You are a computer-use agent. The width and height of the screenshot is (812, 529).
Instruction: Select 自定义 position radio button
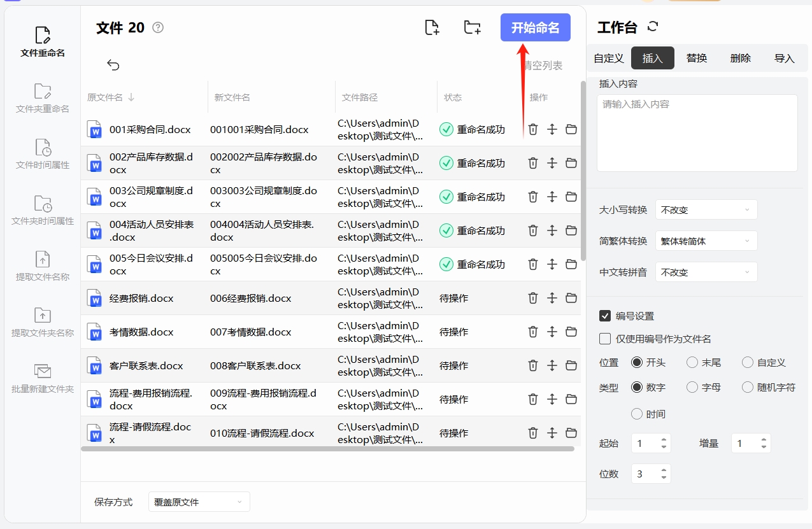tap(748, 362)
